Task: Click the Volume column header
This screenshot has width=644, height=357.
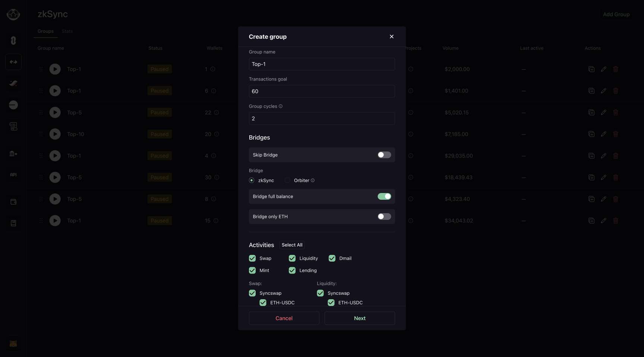Action: click(451, 48)
